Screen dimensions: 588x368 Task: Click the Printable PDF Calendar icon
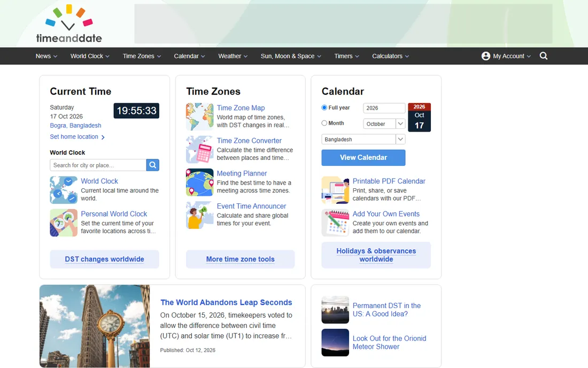coord(335,190)
